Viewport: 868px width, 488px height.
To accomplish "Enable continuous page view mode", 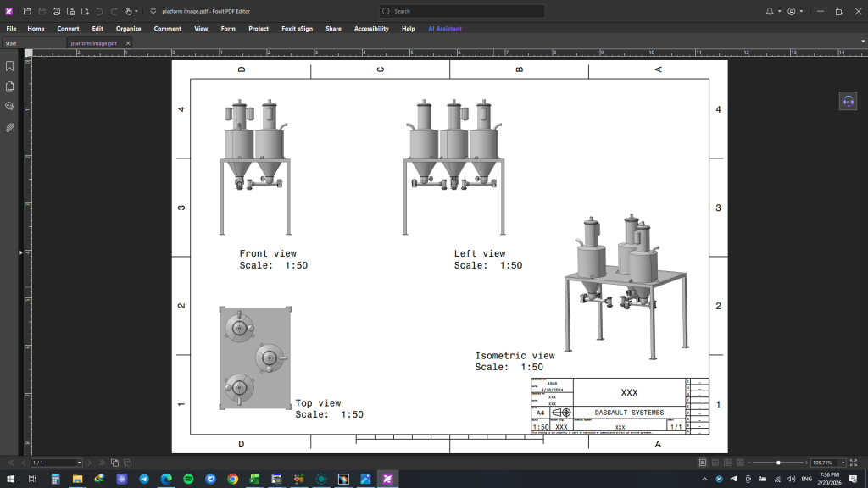I will 715,463.
